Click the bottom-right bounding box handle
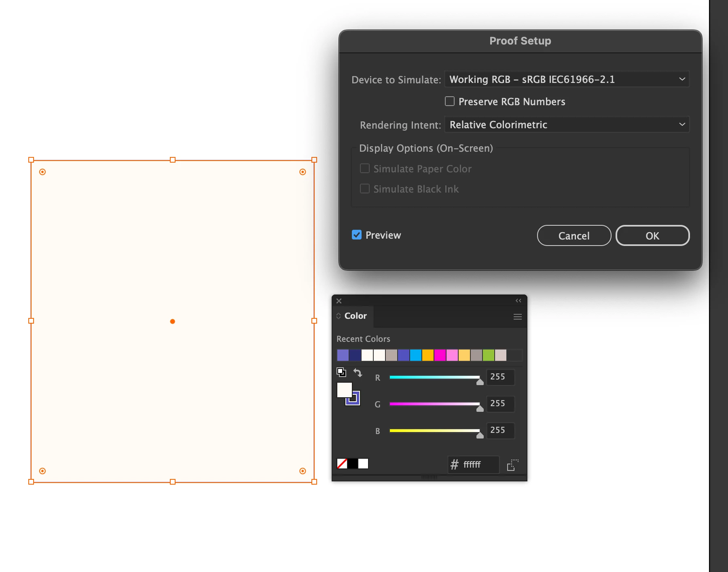The width and height of the screenshot is (728, 572). (314, 482)
